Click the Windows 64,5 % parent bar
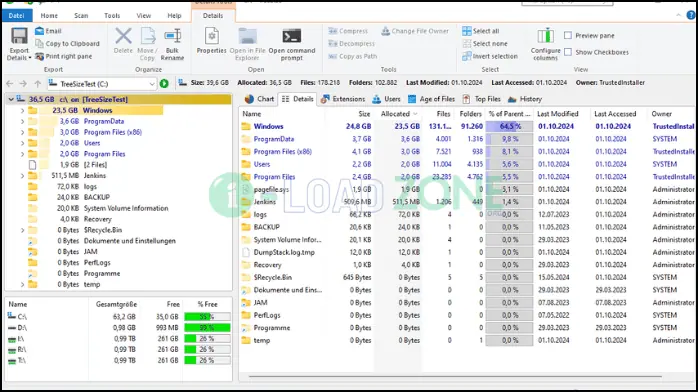 (x=509, y=126)
